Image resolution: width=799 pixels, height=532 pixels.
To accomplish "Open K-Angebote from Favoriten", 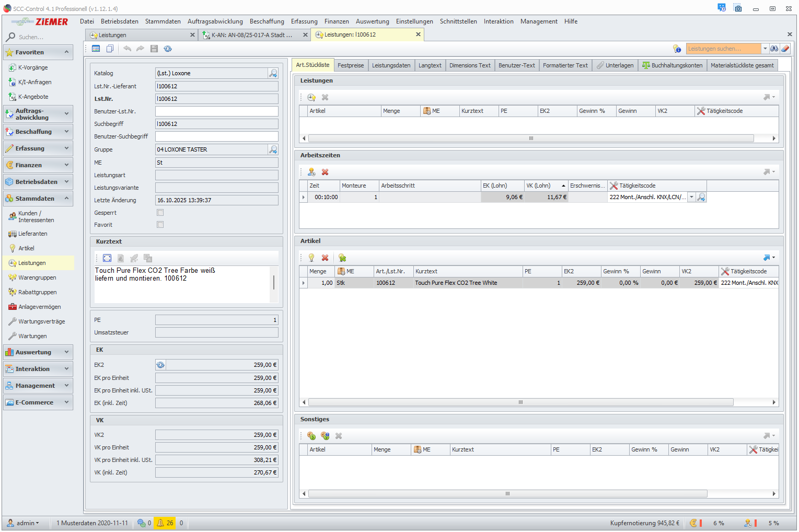I will click(33, 97).
